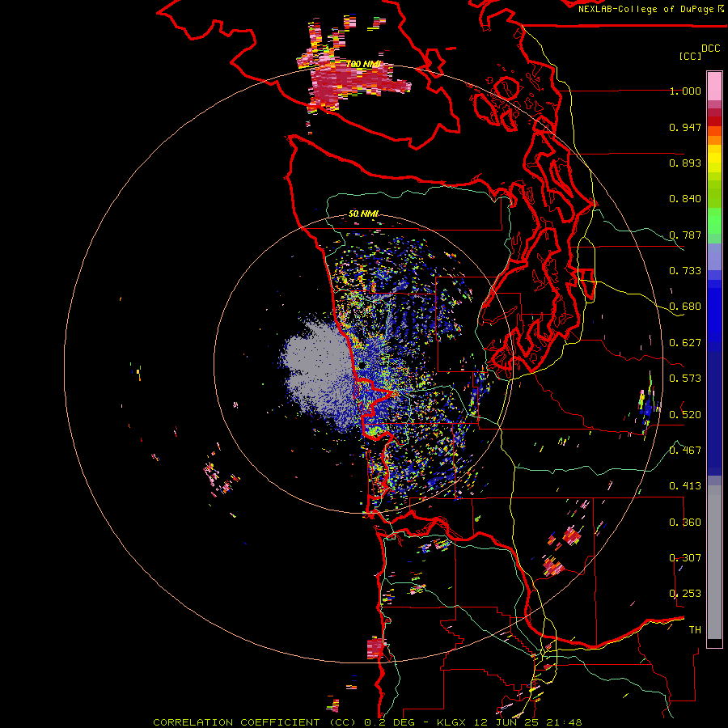728x728 pixels.
Task: Select the 0.787 scale value
Action: point(685,235)
